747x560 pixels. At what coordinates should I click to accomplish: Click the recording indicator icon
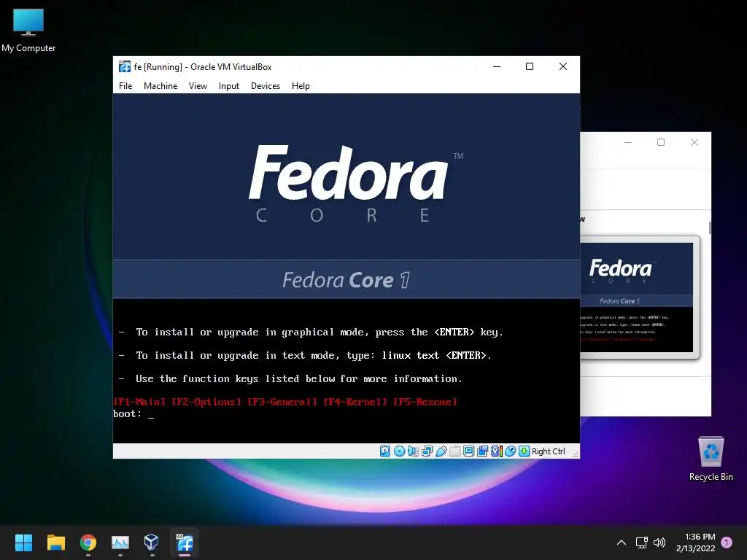[483, 451]
